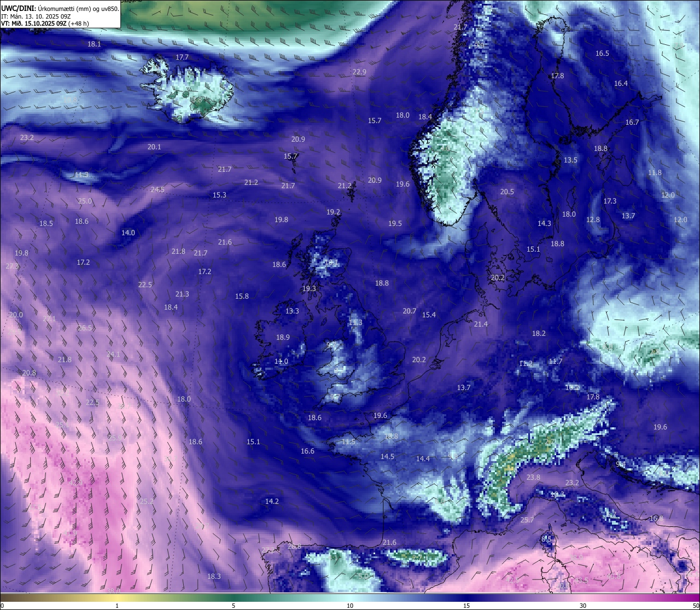Select the value 16.7 map label
Image resolution: width=700 pixels, height=610 pixels.
tap(632, 122)
